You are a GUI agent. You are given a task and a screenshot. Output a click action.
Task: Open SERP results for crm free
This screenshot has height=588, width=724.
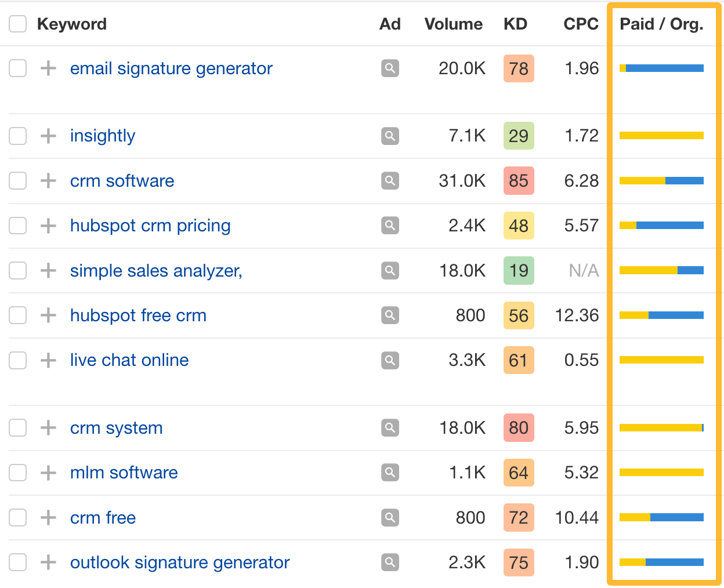(x=390, y=517)
